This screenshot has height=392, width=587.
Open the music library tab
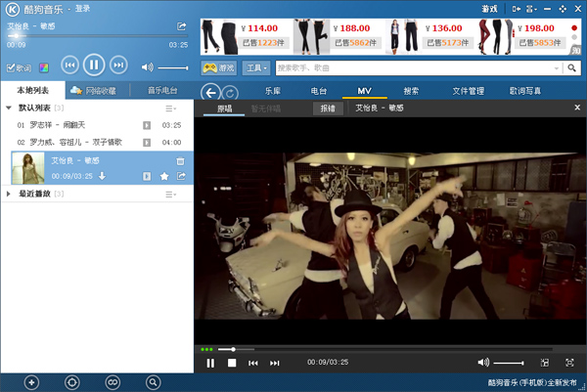tap(273, 91)
